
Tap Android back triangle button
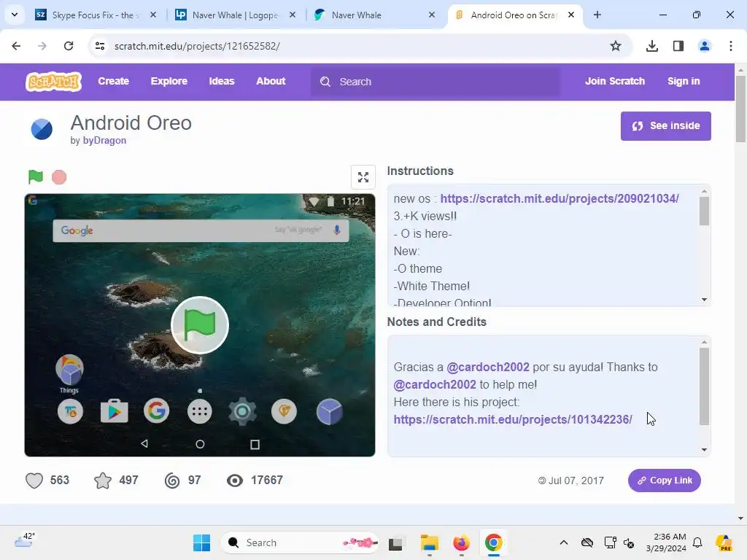pos(144,444)
